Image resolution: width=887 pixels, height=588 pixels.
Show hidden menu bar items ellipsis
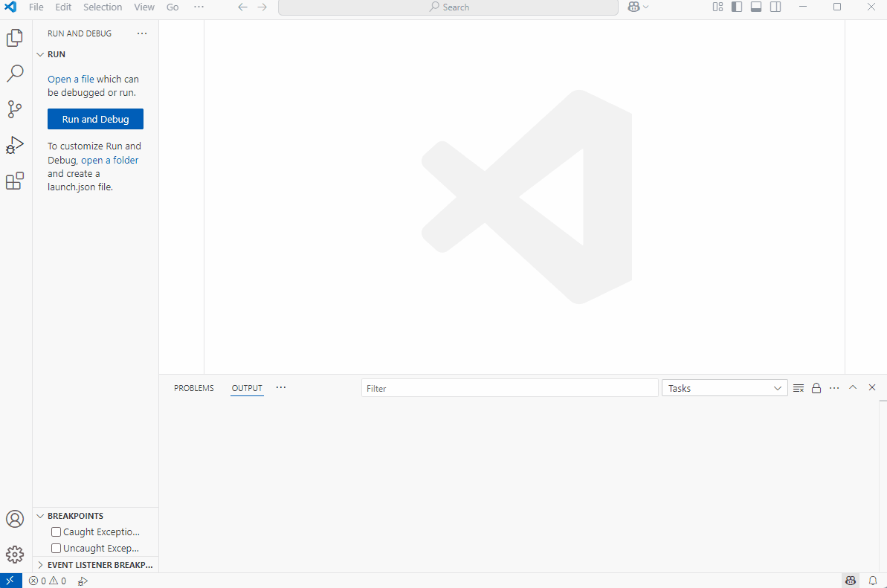click(199, 7)
